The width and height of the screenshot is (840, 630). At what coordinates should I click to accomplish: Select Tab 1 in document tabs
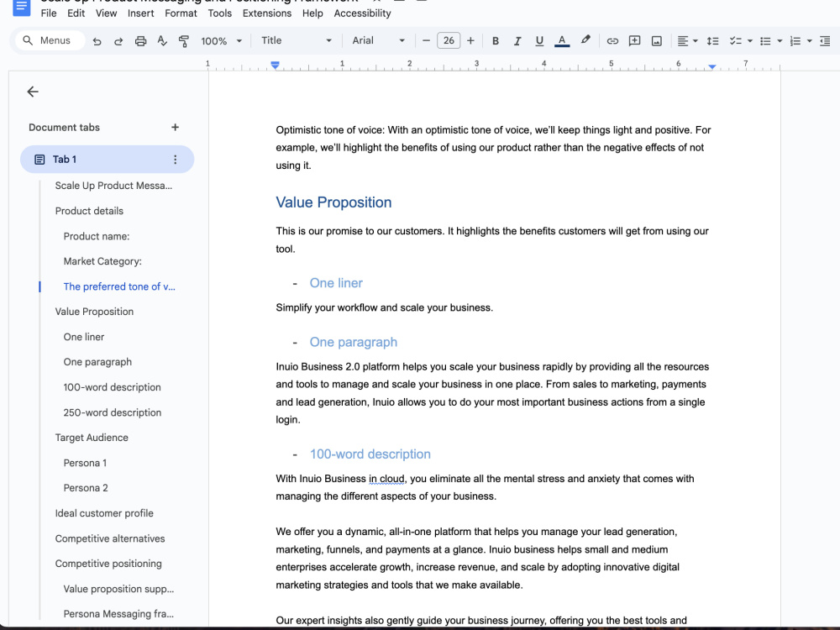click(x=108, y=159)
